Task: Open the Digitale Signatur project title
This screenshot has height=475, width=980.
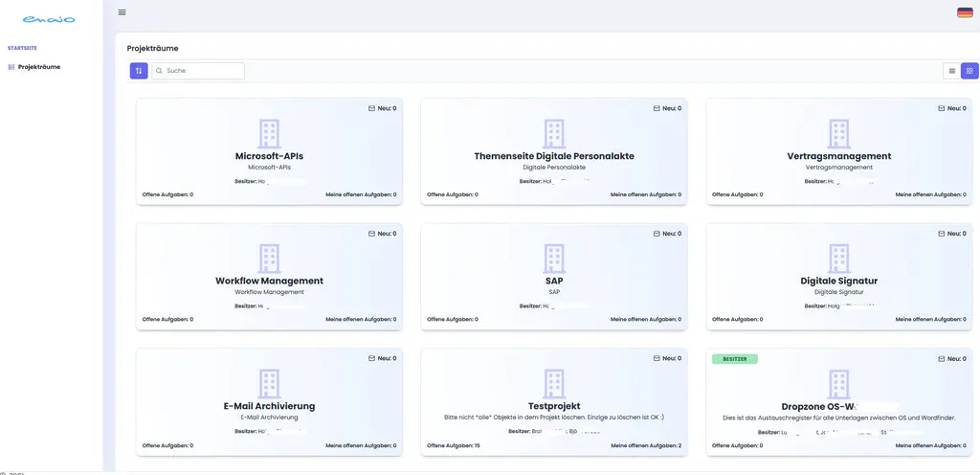Action: coord(839,282)
